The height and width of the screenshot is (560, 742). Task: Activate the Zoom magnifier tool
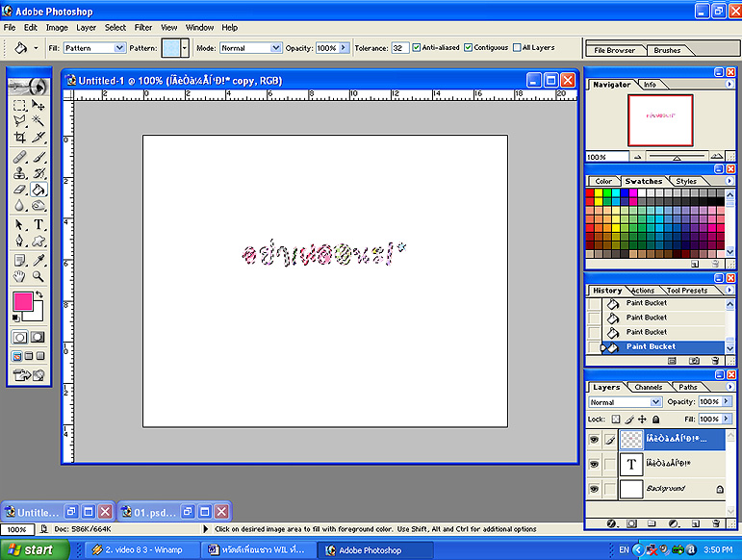38,276
